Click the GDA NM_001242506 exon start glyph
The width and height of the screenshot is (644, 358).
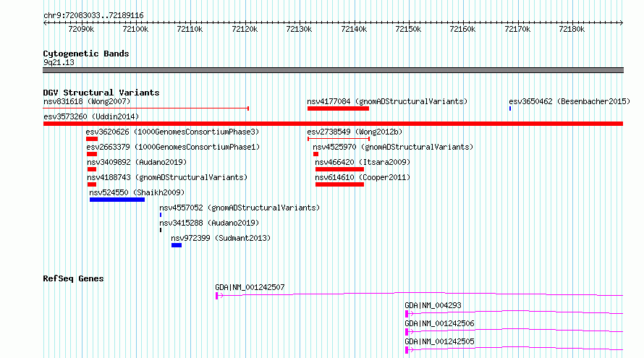pyautogui.click(x=407, y=332)
